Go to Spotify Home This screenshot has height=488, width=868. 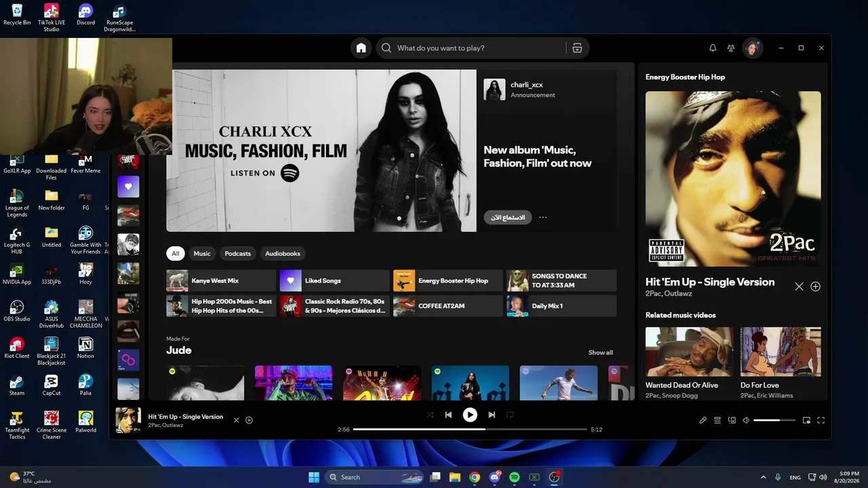(361, 48)
